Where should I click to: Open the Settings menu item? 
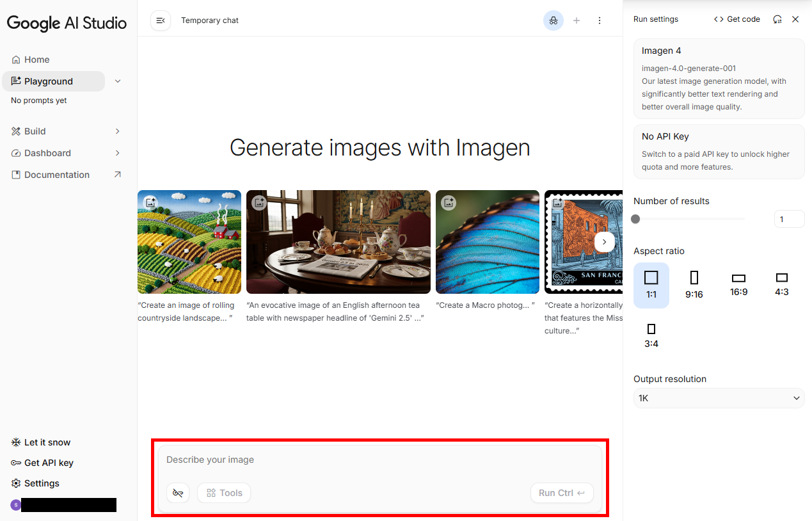tap(42, 483)
